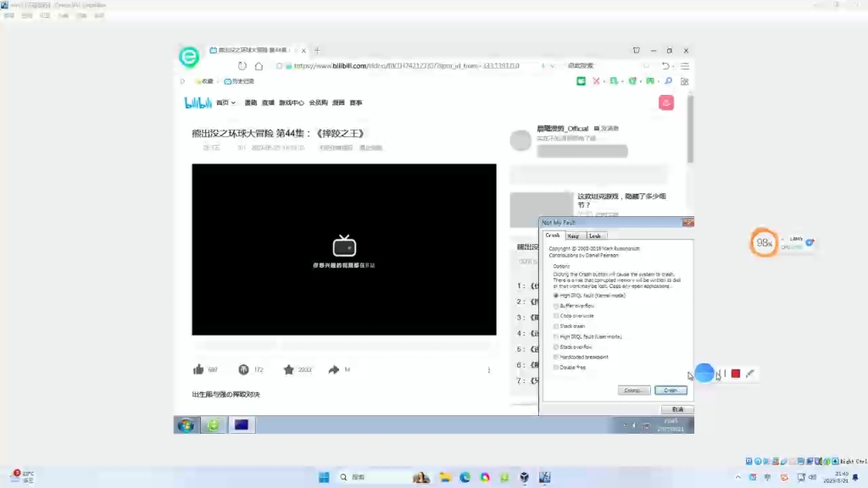Switch to the Hang tab
The image size is (868, 488).
pyautogui.click(x=573, y=236)
